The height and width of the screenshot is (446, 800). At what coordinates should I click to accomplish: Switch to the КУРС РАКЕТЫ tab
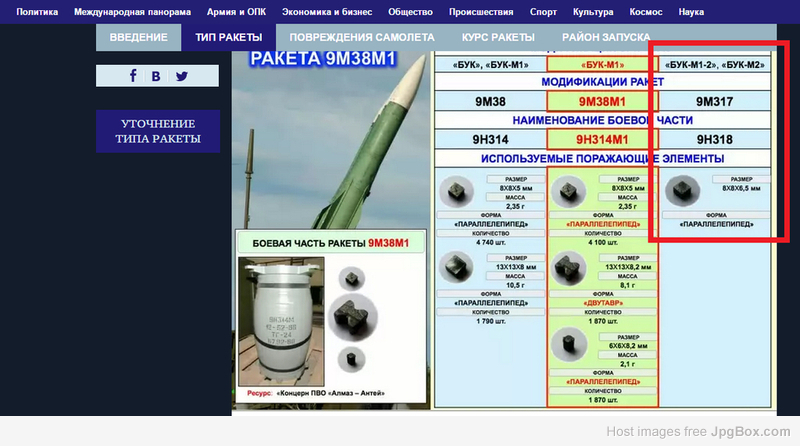click(x=498, y=37)
